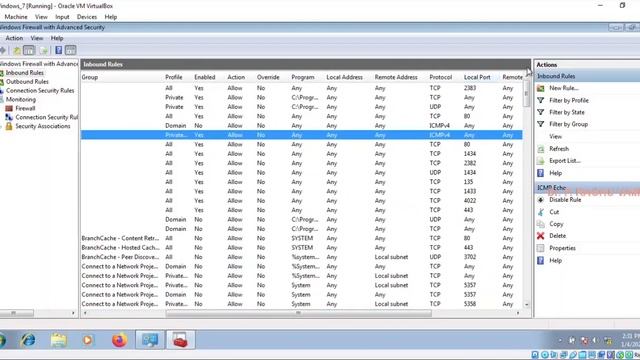Click the Disable Rule icon
The width and height of the screenshot is (640, 360).
(541, 200)
